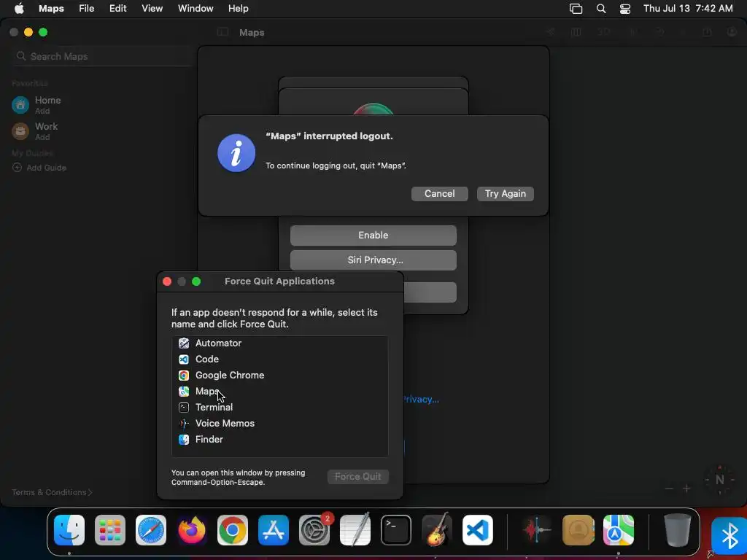Open the Terms & Conditions link

(x=52, y=492)
